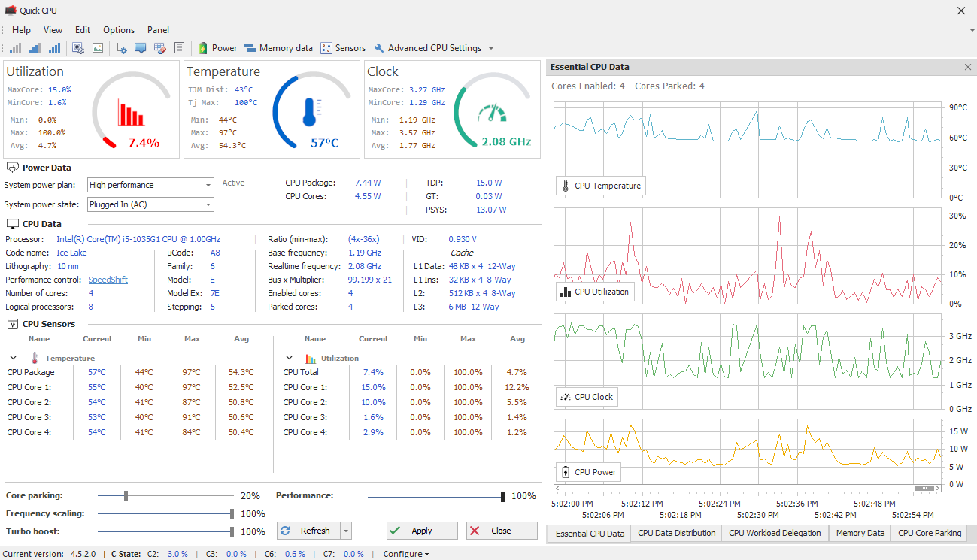Click the colored bars icon beside Utilization group
Viewport: 977px width, 560px height.
click(x=311, y=358)
